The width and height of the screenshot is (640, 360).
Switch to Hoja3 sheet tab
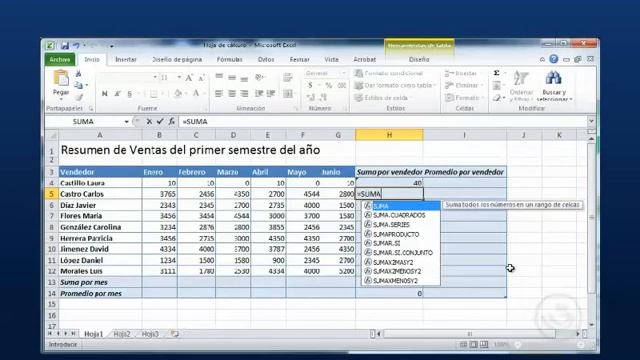pyautogui.click(x=150, y=334)
